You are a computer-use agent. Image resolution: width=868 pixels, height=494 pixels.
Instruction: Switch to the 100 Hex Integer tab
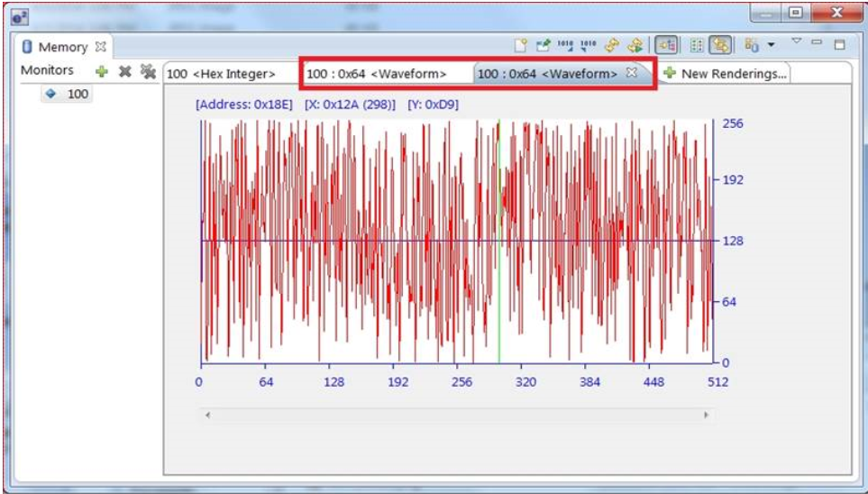tap(221, 74)
